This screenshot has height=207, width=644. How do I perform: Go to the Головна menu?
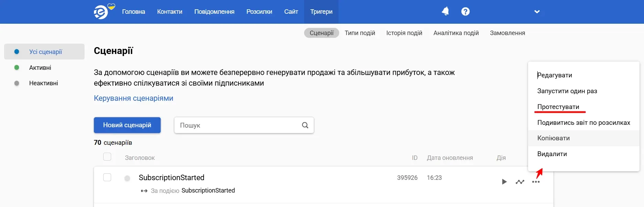133,12
